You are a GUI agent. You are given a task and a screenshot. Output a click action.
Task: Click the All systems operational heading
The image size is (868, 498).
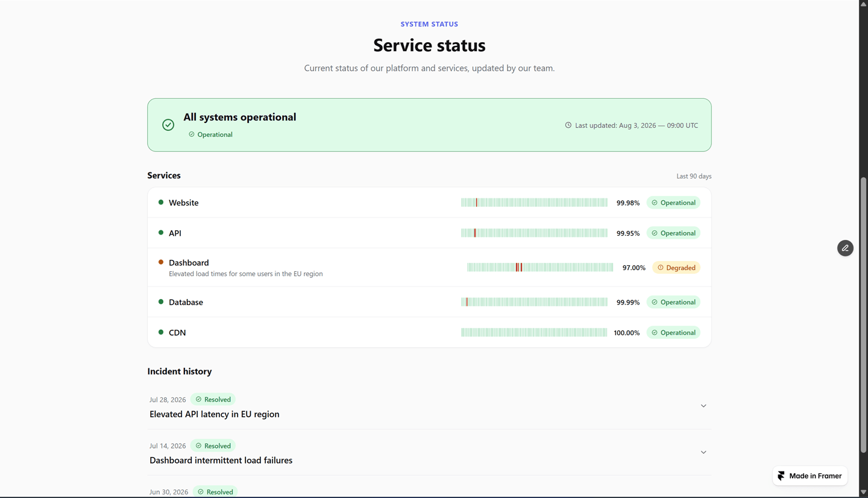click(240, 117)
